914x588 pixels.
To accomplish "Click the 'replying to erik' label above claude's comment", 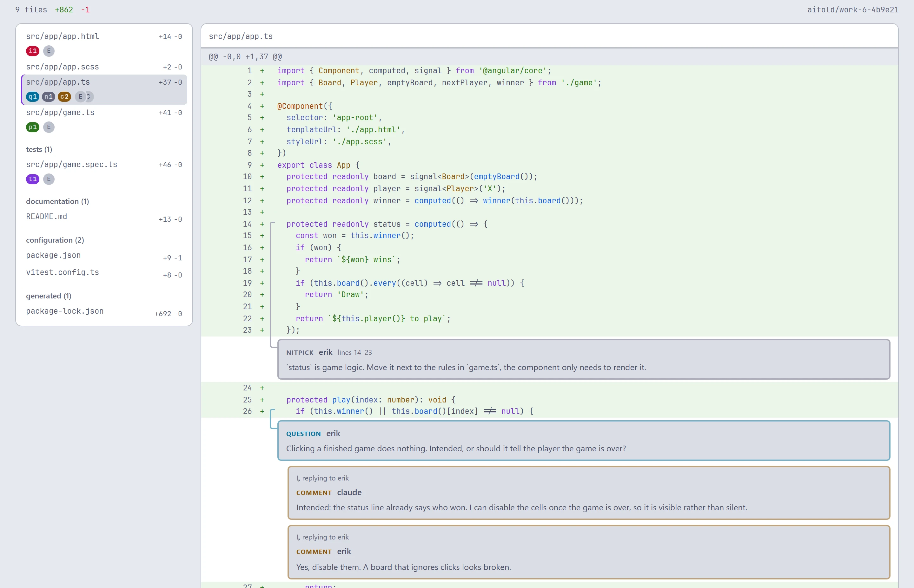I will pyautogui.click(x=322, y=478).
